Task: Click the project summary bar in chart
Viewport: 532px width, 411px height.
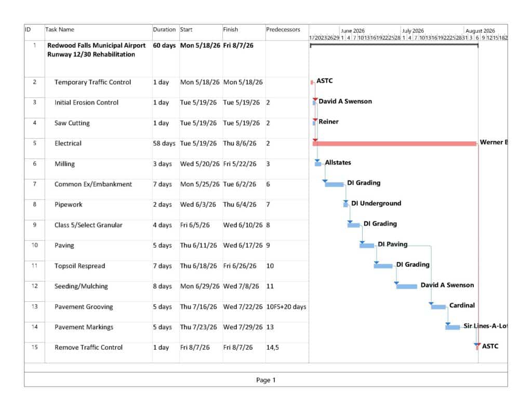Action: pos(394,45)
